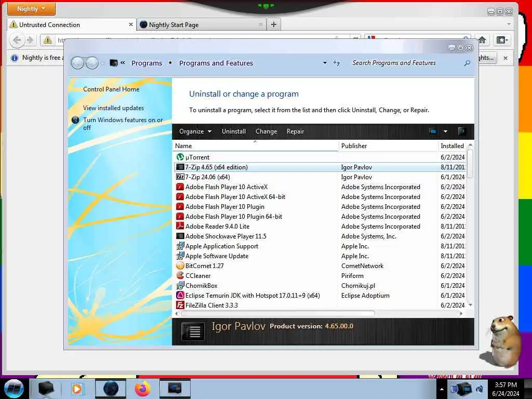This screenshot has height=399, width=532.
Task: Open the Windows Start orb
Action: tap(14, 389)
